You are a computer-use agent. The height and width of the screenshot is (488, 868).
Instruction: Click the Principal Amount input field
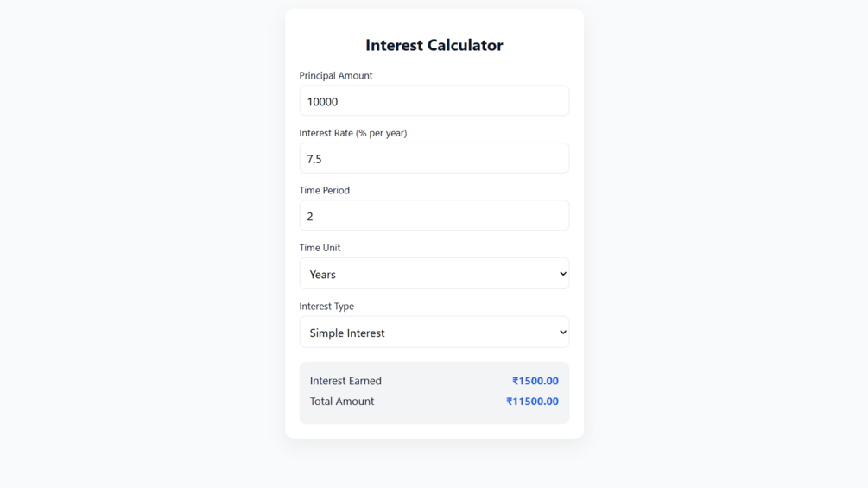coord(434,101)
